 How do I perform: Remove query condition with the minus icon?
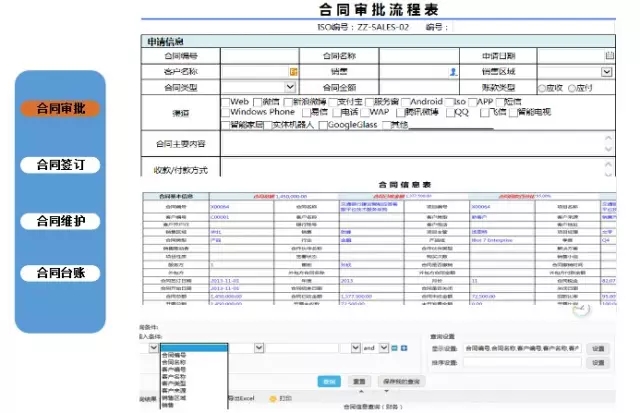394,348
